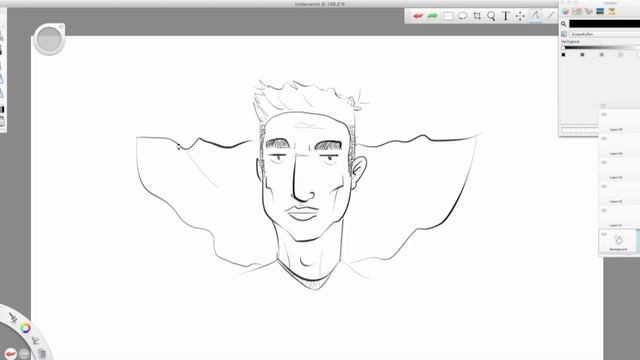Toggle visibility of Layer 02
640x360 pixels.
click(x=604, y=187)
